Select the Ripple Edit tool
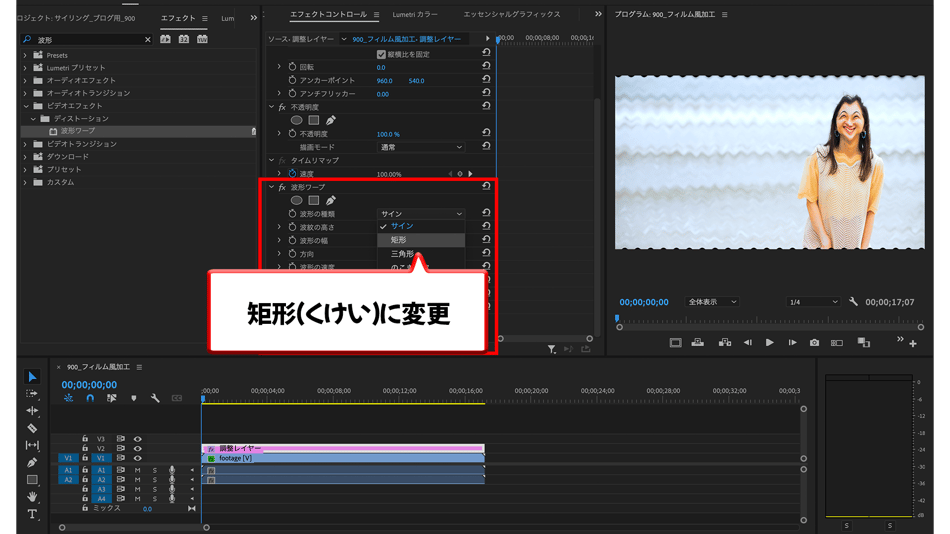 tap(32, 410)
